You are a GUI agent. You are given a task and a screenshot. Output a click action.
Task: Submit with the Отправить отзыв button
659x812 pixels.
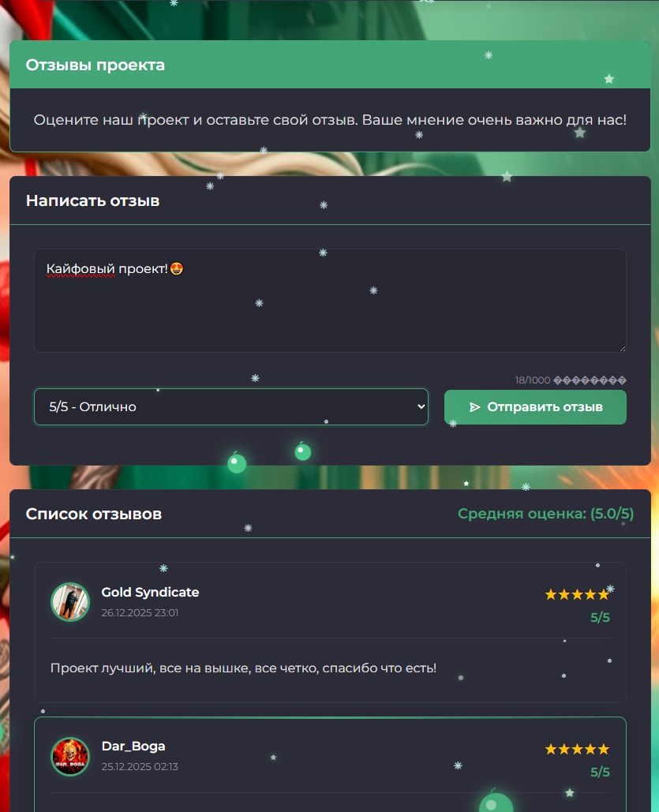(535, 407)
